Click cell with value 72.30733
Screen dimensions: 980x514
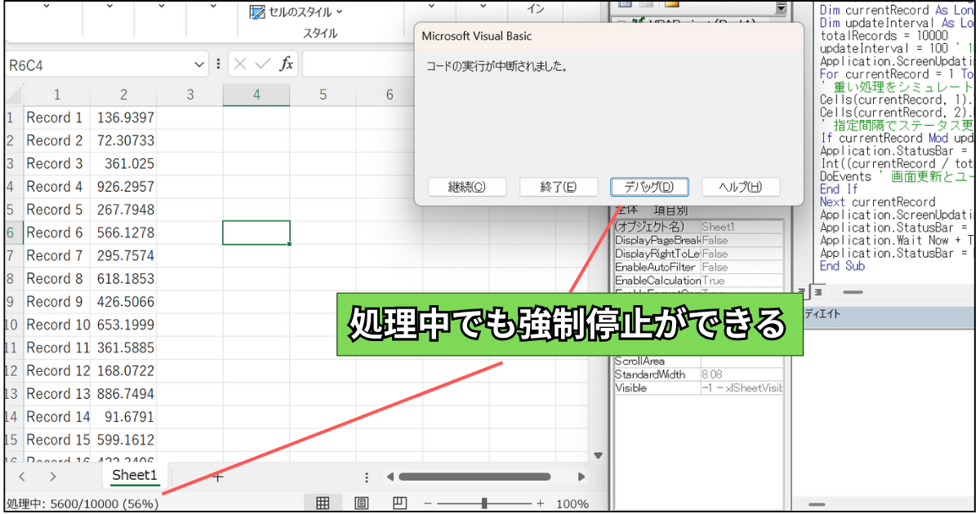[125, 140]
